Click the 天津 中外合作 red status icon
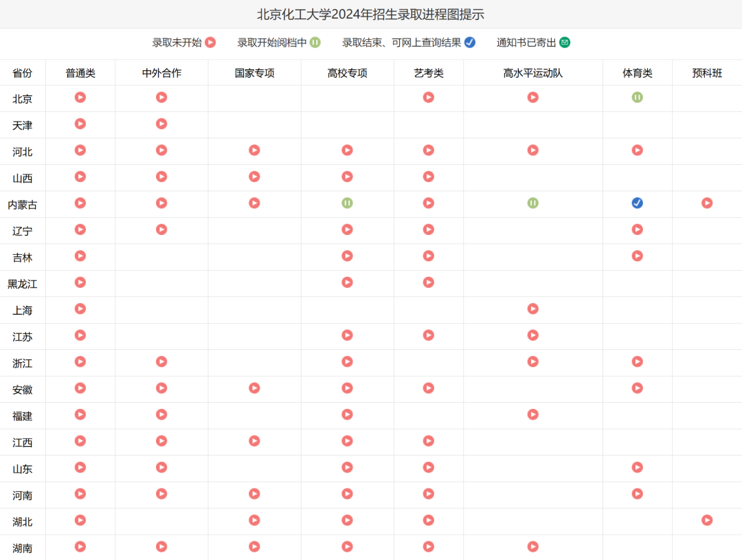 (161, 124)
